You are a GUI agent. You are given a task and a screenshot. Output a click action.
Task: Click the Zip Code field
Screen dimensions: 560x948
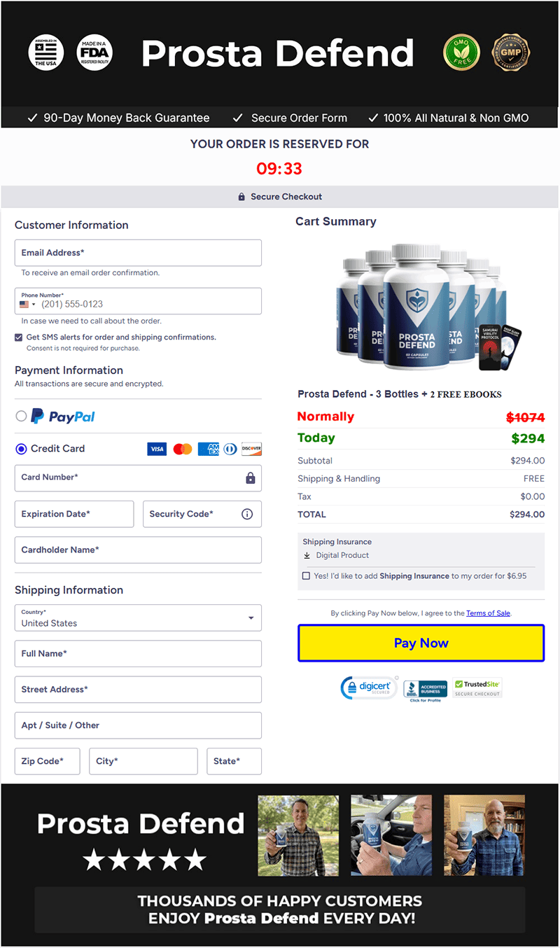pos(48,761)
